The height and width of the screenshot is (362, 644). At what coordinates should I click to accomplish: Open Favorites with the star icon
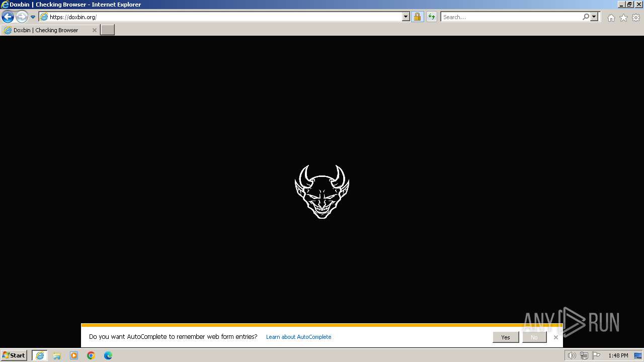pyautogui.click(x=623, y=18)
